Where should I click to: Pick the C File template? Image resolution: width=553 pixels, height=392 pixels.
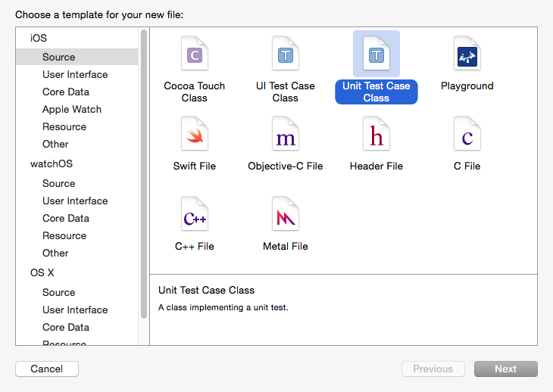coord(467,134)
